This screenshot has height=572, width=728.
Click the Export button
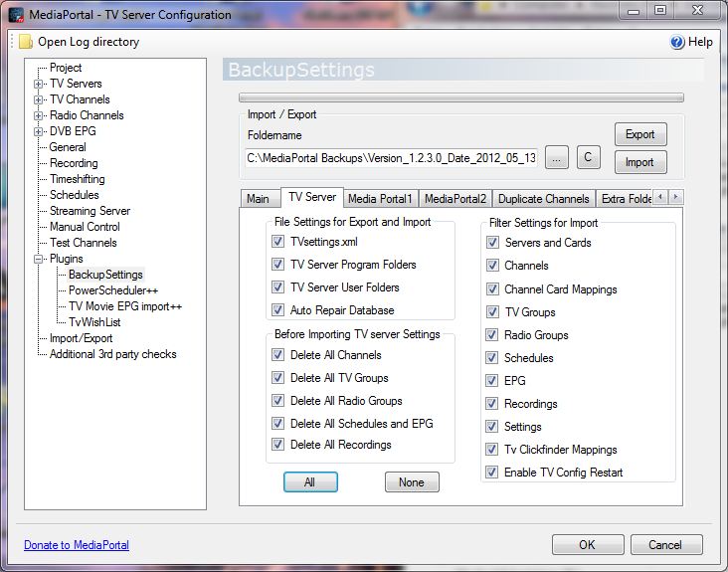(640, 134)
